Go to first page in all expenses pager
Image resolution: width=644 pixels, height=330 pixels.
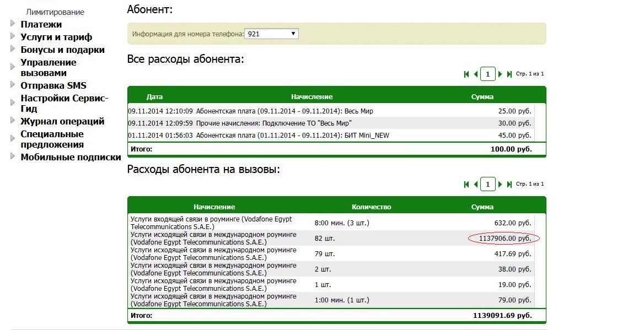pos(466,74)
